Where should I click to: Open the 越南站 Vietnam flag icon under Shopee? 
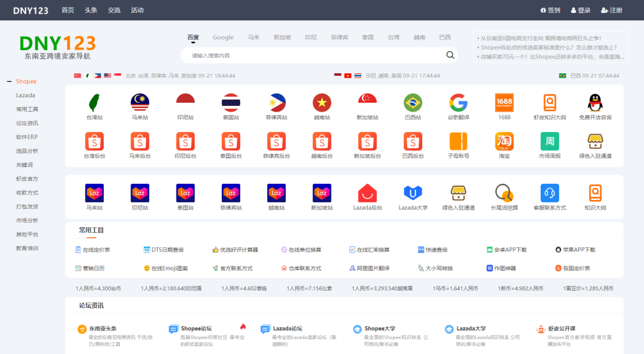[x=321, y=103]
